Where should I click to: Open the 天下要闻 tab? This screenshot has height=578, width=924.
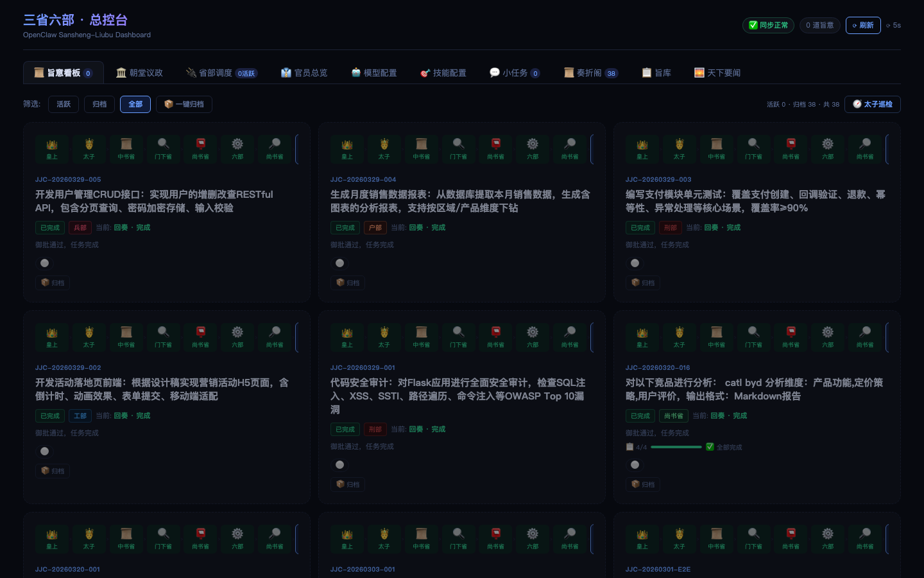click(717, 73)
